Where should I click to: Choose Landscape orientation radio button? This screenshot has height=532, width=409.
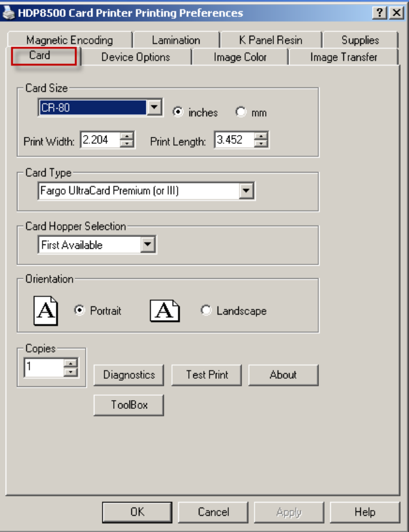tap(206, 311)
